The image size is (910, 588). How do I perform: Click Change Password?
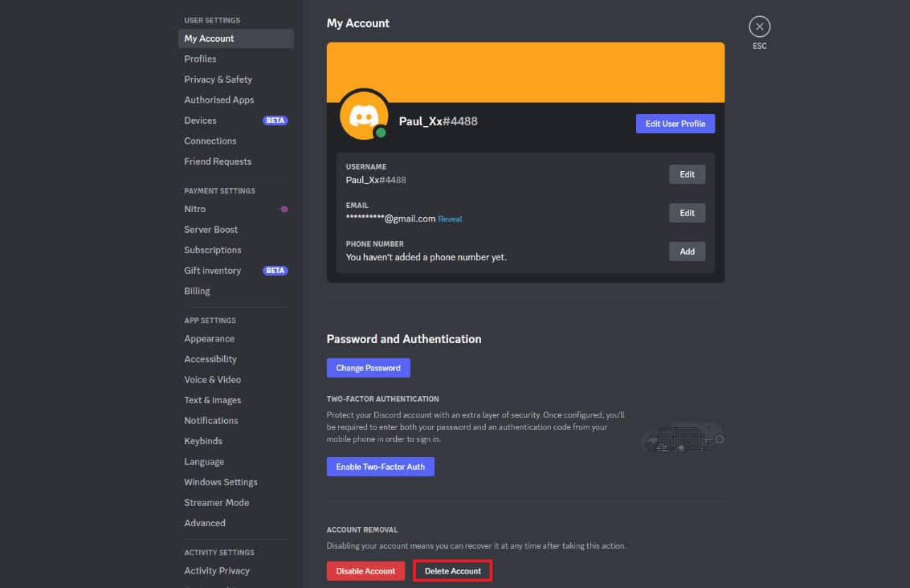coord(368,367)
